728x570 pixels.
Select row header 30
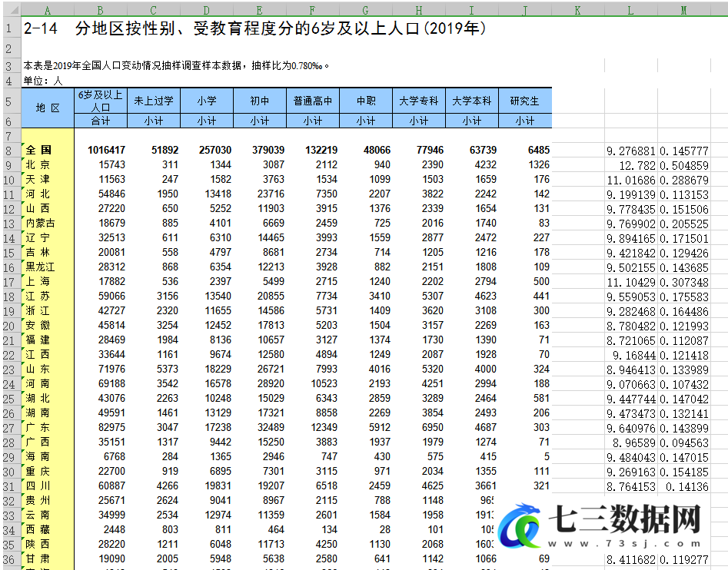[9, 472]
